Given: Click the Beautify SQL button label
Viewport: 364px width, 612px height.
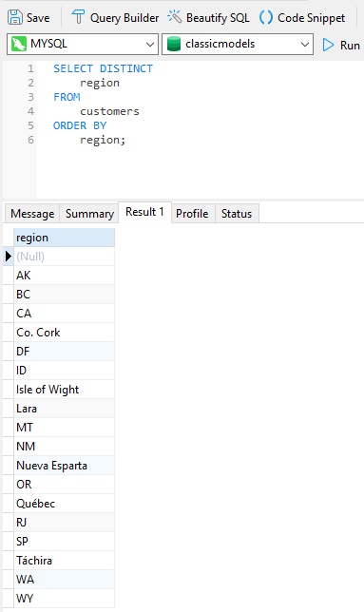Looking at the screenshot, I should (x=218, y=18).
